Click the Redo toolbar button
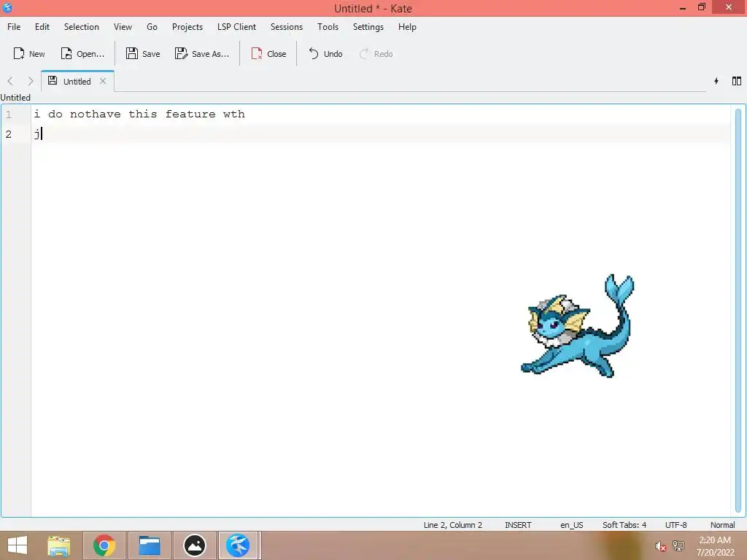 click(x=376, y=54)
